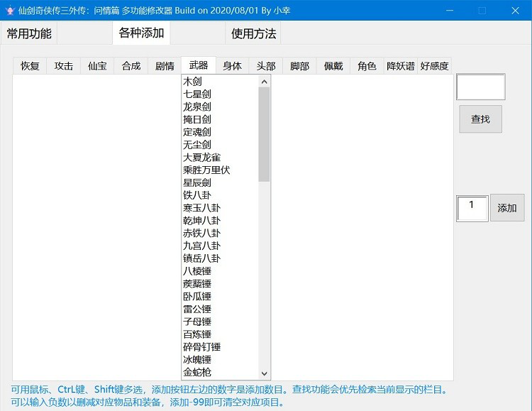Switch to the 常用功能 tab
The width and height of the screenshot is (532, 411).
point(29,33)
